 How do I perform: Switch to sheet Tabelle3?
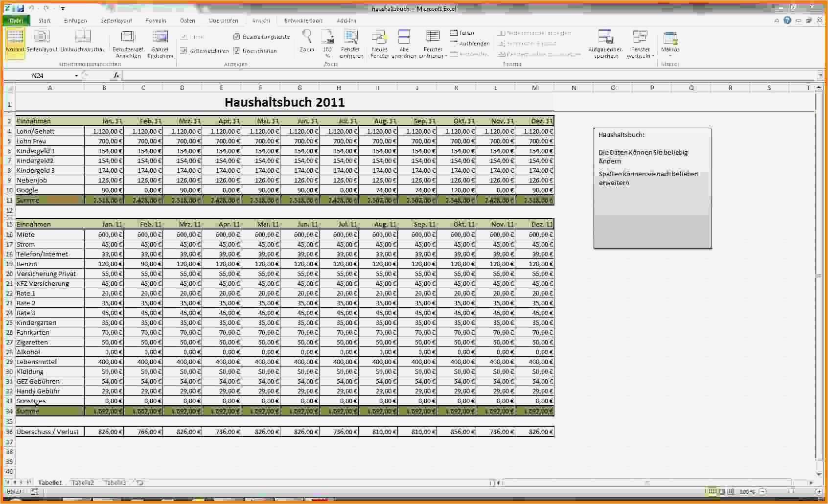coord(115,483)
